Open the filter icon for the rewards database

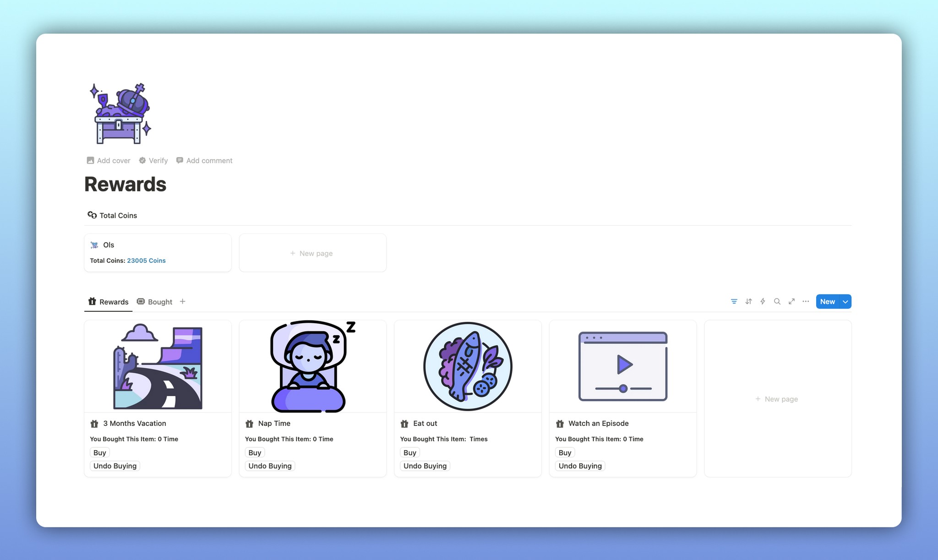tap(734, 301)
